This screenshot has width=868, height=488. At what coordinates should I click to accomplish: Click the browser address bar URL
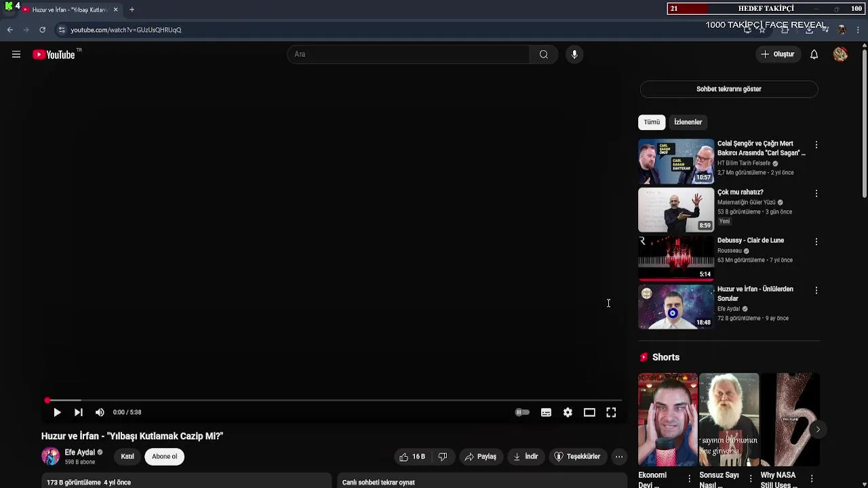tap(126, 30)
